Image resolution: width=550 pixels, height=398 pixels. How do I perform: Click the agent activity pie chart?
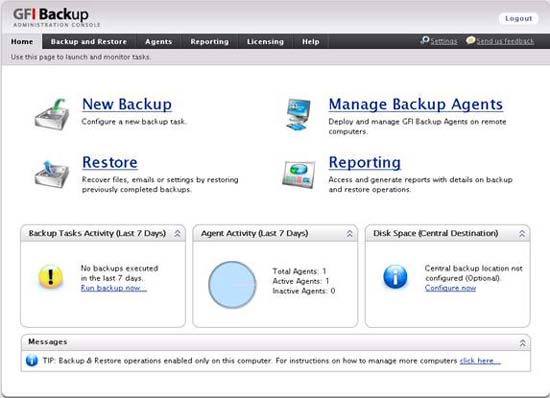click(x=232, y=285)
